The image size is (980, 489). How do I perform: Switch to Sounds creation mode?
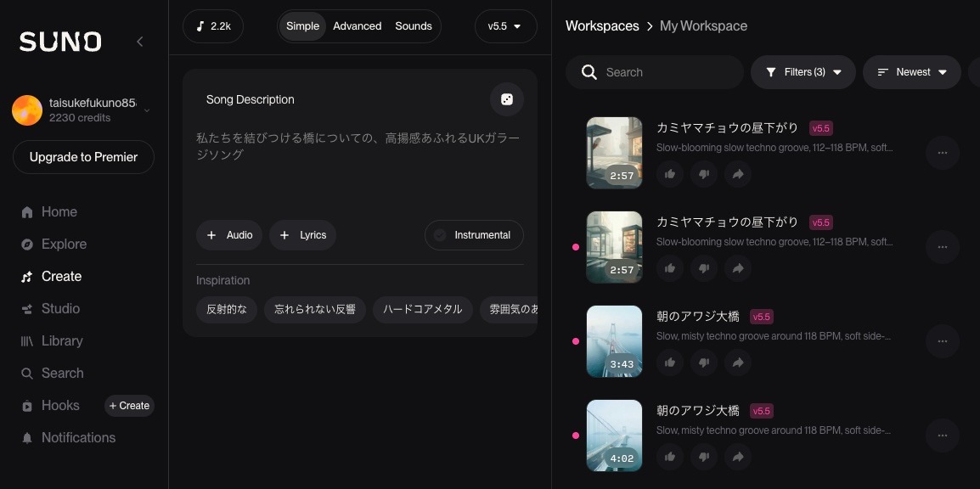coord(414,26)
